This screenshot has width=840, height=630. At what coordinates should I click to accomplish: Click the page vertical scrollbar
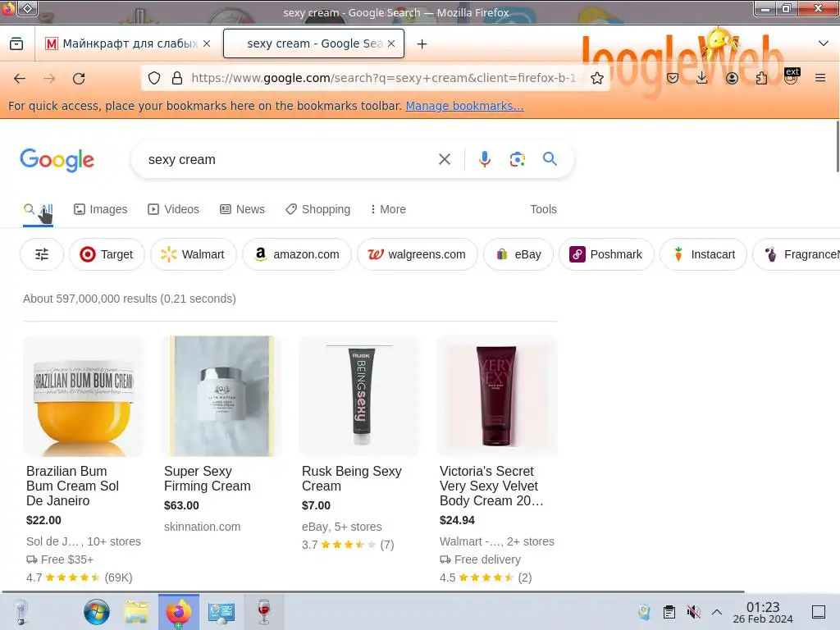(838, 147)
